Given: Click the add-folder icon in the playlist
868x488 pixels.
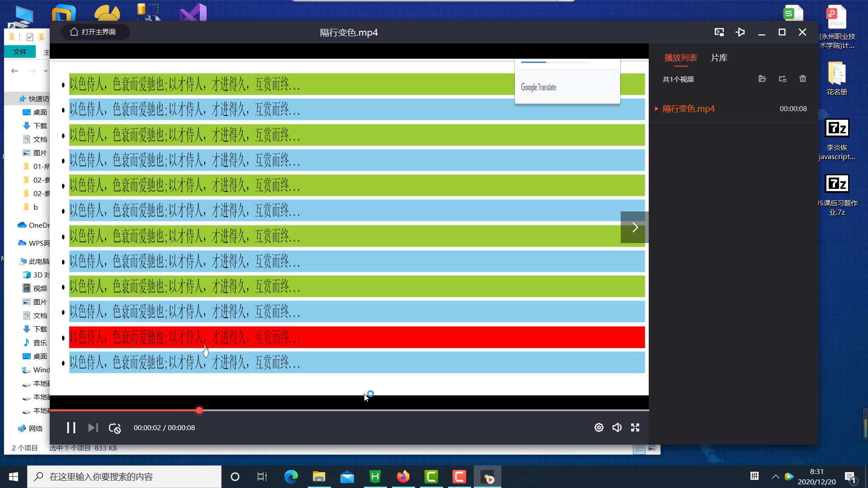Looking at the screenshot, I should click(783, 79).
